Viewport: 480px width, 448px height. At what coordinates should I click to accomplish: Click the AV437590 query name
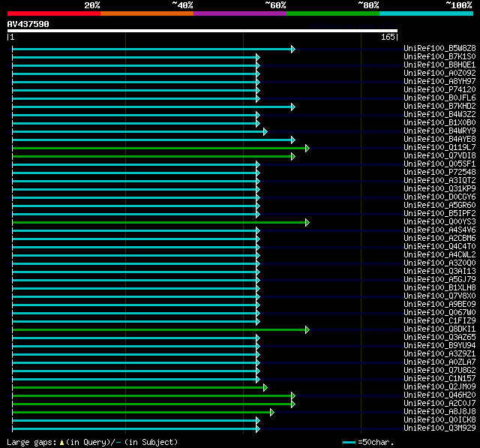[28, 24]
